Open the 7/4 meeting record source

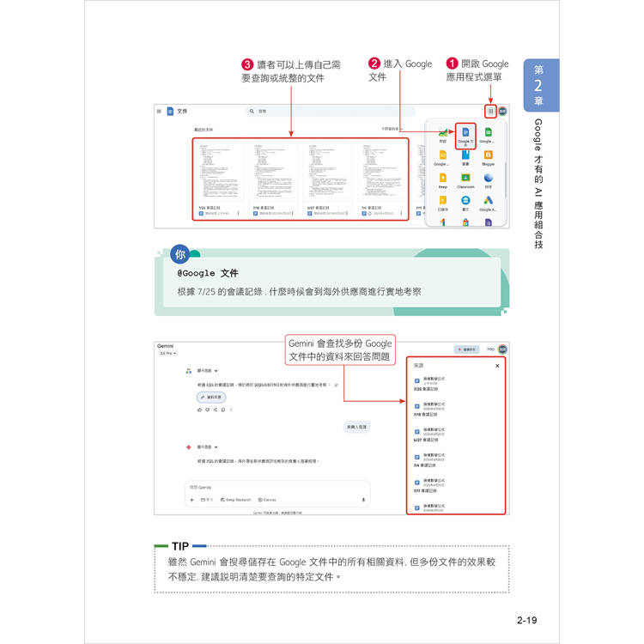(429, 460)
